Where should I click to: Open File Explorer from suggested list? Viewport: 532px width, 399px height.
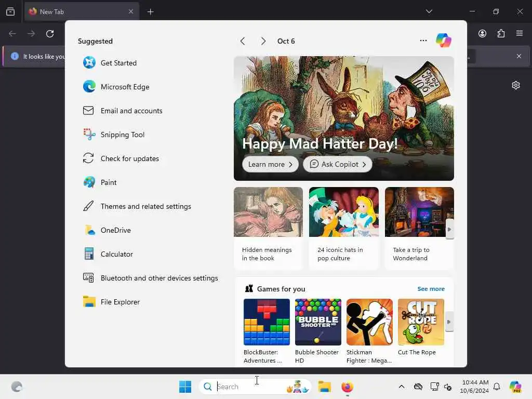point(111,302)
